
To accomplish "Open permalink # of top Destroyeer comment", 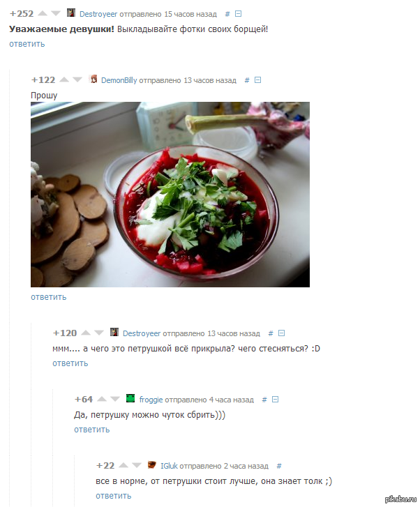I will [x=227, y=14].
